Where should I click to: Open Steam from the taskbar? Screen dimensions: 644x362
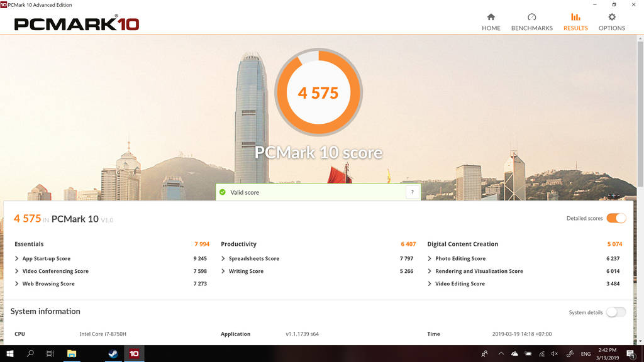coord(112,354)
